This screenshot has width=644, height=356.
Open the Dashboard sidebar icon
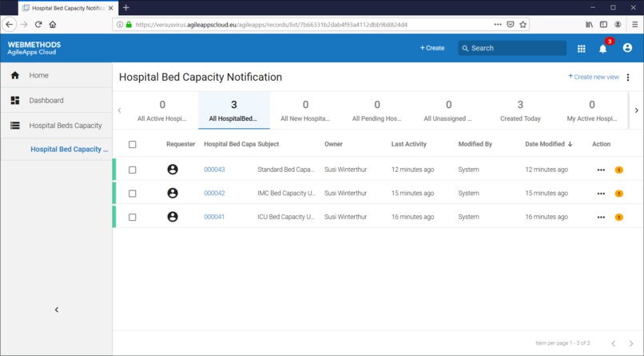[15, 100]
